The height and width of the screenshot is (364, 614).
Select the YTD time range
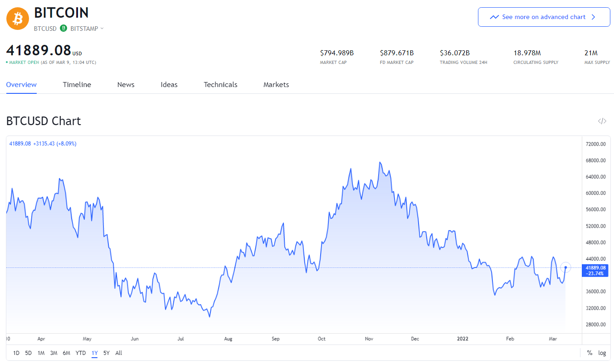[81, 353]
